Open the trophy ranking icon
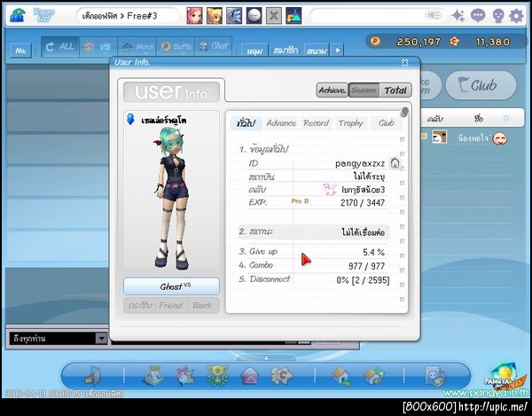 click(217, 375)
